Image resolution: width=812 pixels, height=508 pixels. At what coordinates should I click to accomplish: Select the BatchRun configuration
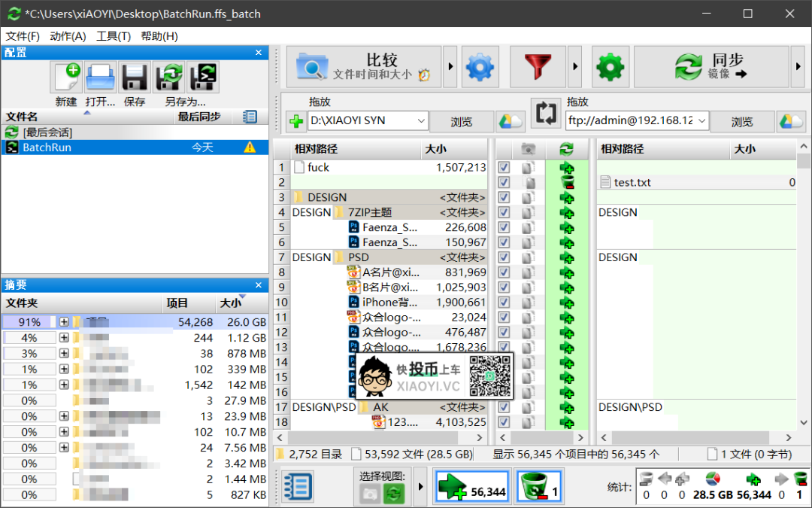135,148
